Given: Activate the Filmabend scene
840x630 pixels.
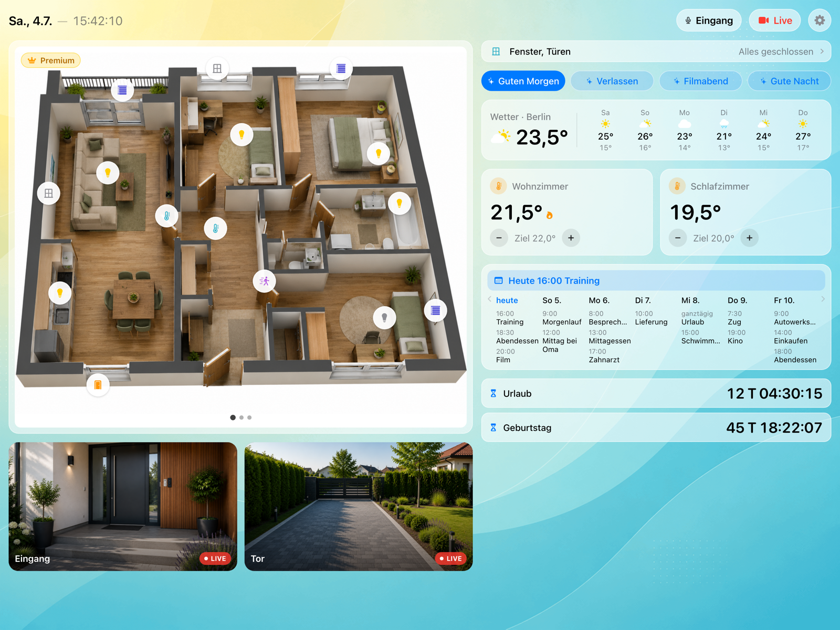Looking at the screenshot, I should click(x=700, y=81).
